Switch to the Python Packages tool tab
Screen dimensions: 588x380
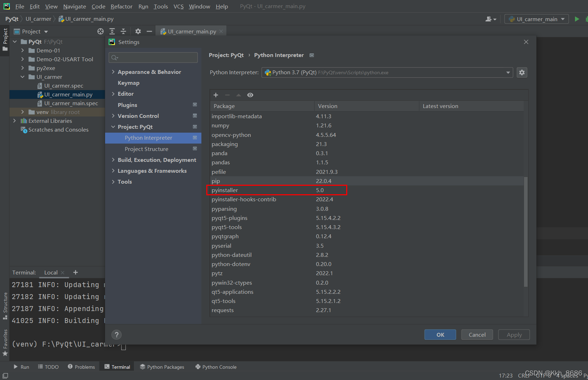coord(162,367)
